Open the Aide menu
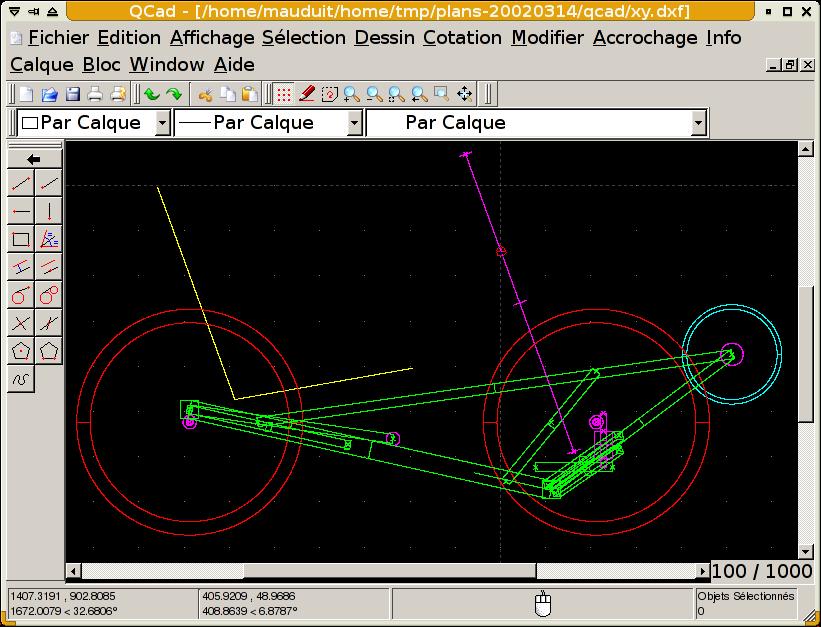Screen dimensions: 821x627 coord(234,65)
